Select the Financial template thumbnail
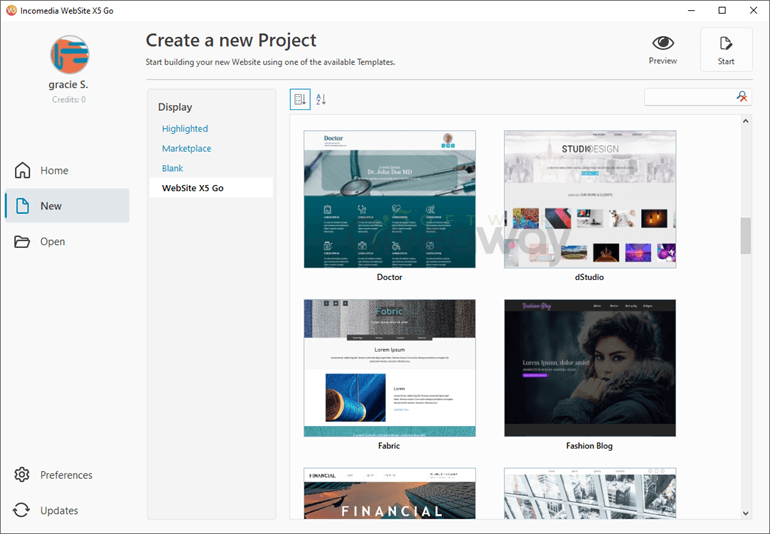 [x=389, y=493]
